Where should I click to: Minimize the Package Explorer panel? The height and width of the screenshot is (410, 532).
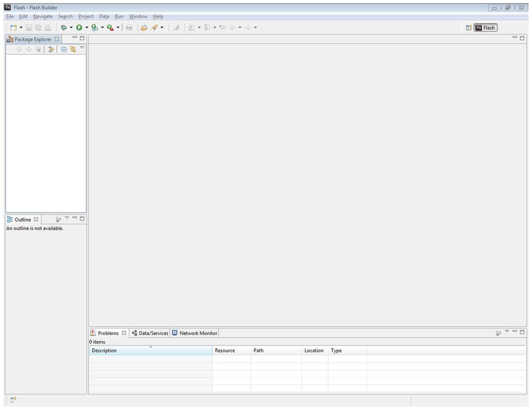(75, 38)
